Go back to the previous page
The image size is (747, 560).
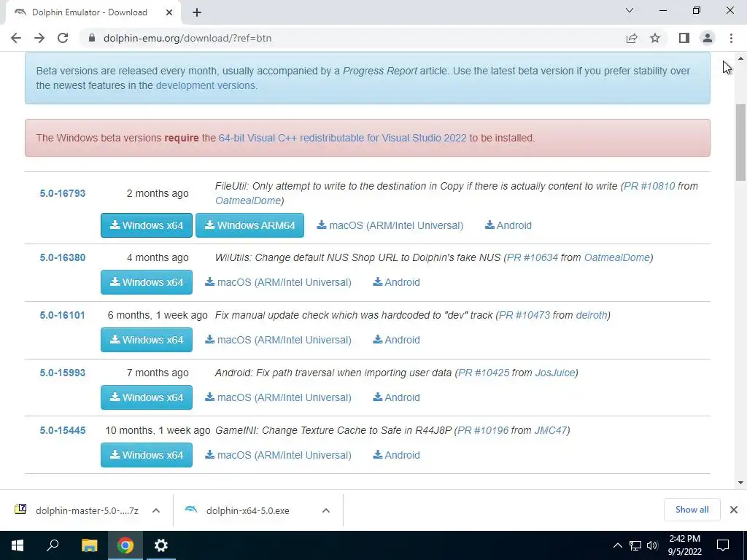tap(16, 38)
